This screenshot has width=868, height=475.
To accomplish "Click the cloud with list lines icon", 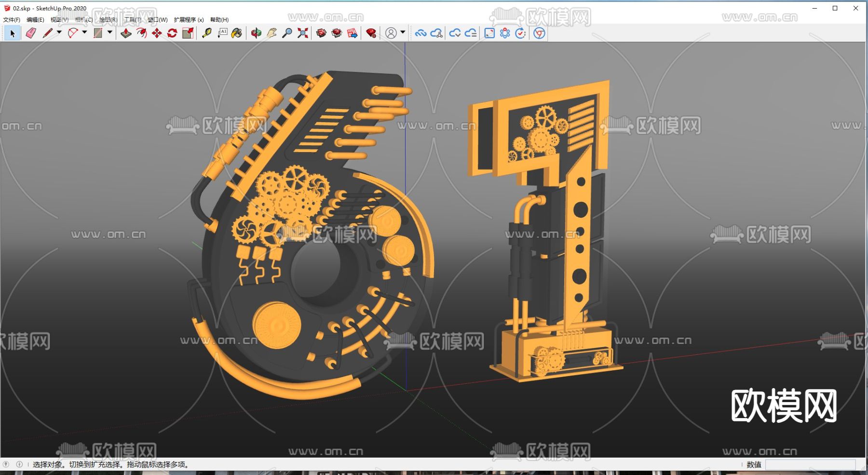I will tap(471, 33).
